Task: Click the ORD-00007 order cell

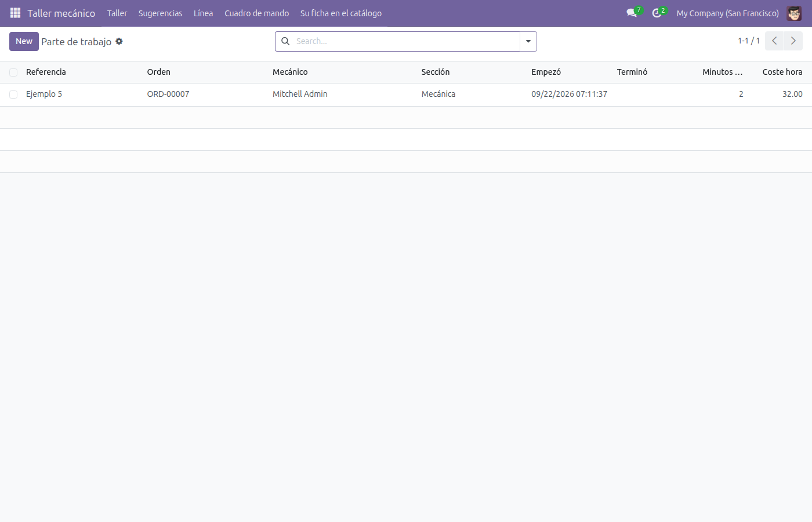Action: tap(168, 94)
